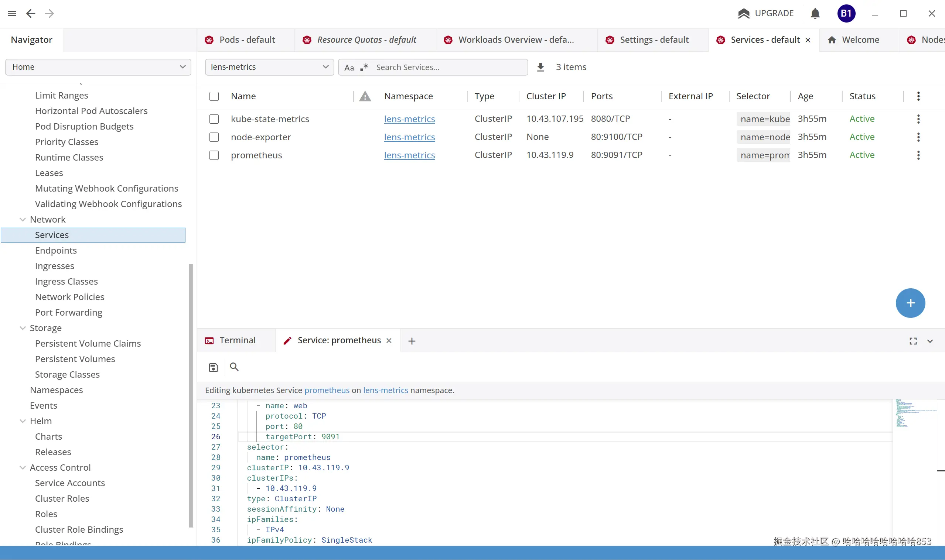Screen dimensions: 945x560
Task: Switch to the Terminal dock tab
Action: 237,340
